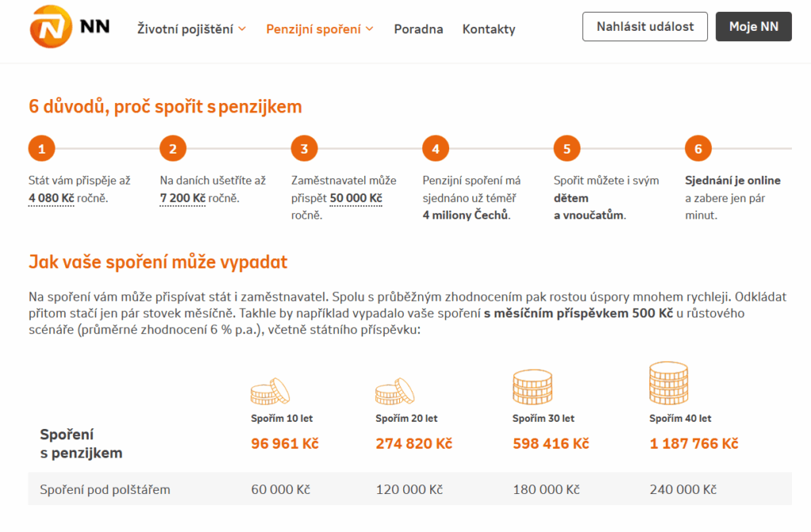Click the underlined 50 000 Kč amount
This screenshot has width=811, height=532.
click(x=356, y=198)
